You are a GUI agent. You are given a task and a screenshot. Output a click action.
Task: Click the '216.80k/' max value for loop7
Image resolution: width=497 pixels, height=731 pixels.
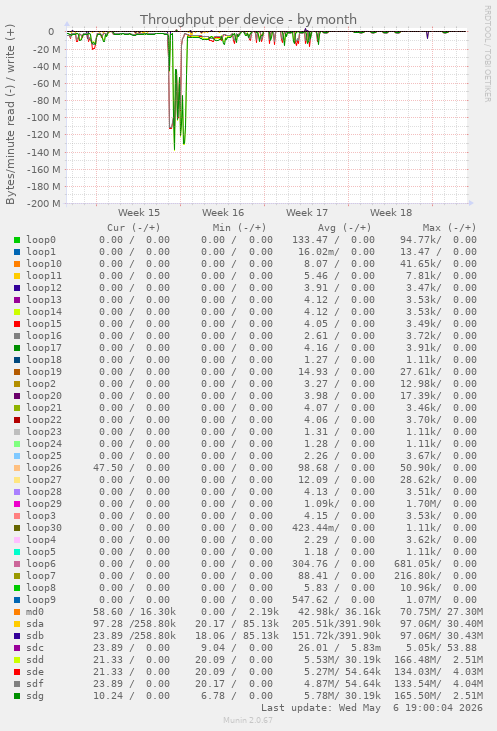[418, 576]
